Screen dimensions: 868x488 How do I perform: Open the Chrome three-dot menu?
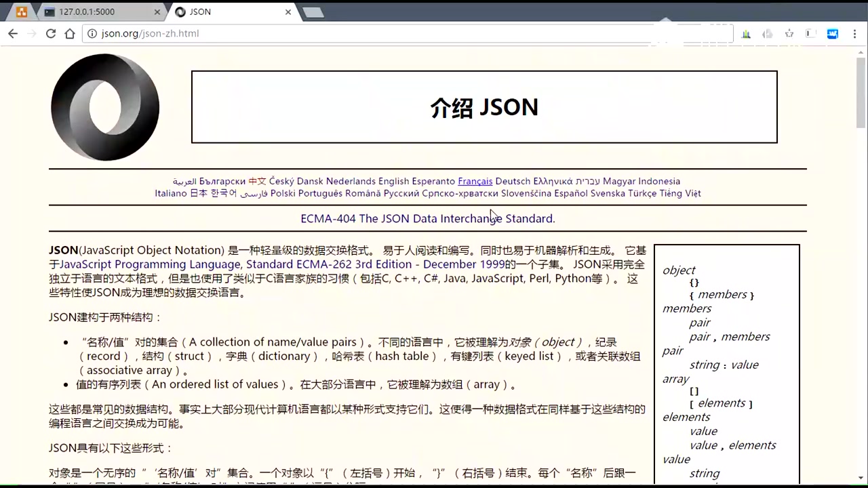coord(855,33)
